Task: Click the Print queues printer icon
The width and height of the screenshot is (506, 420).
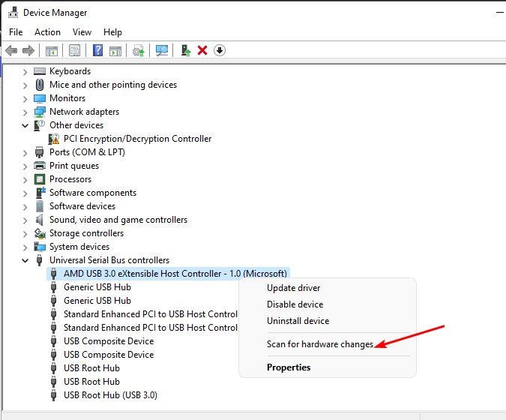Action: tap(40, 166)
